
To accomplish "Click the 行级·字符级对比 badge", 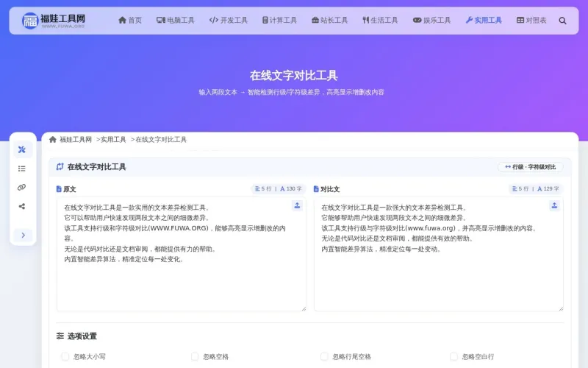I will [x=530, y=167].
